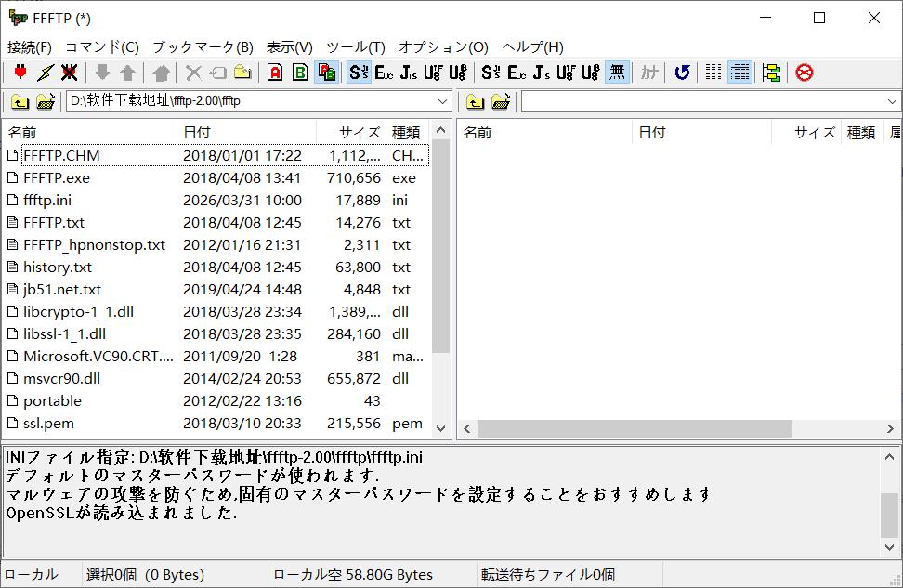Viewport: 903px width, 588px height.
Task: Open the 表示(V) menu
Action: click(290, 46)
